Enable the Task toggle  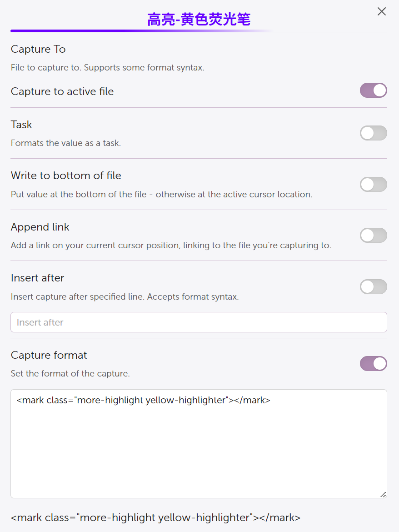pos(373,133)
